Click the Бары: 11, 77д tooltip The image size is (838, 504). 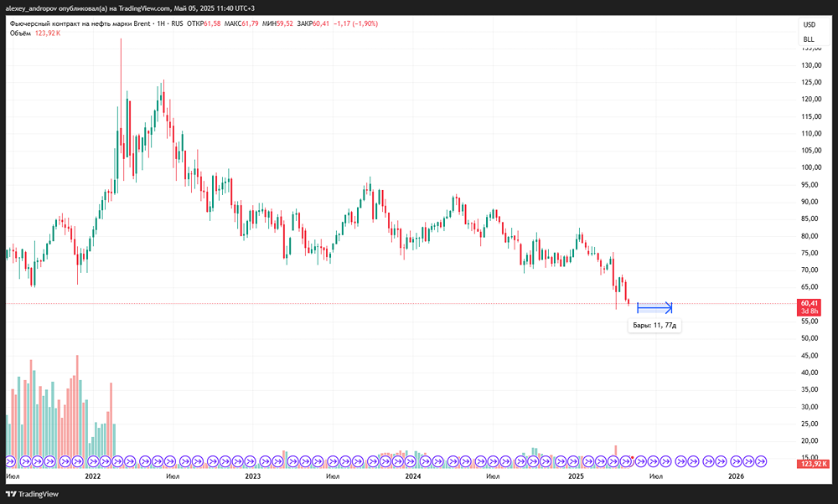(x=654, y=325)
